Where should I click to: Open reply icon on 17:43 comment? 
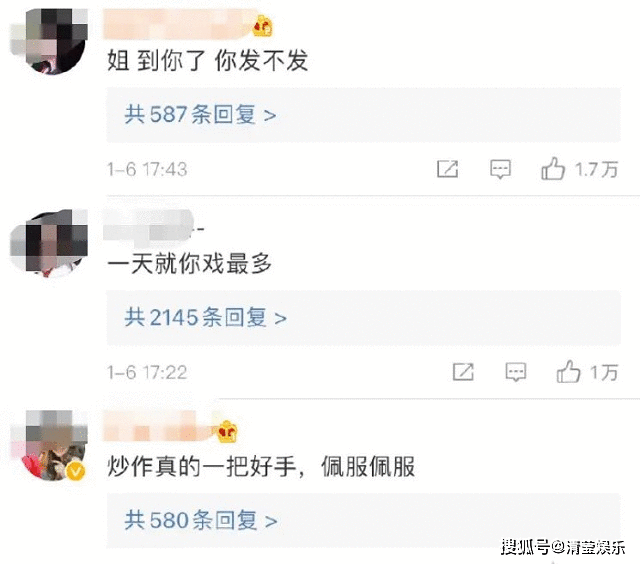tap(500, 169)
